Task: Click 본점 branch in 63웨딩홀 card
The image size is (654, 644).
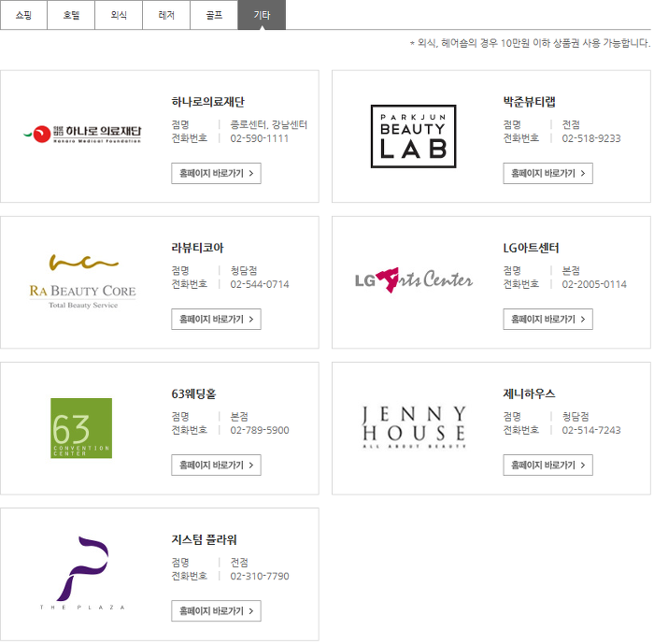Action: [x=239, y=417]
